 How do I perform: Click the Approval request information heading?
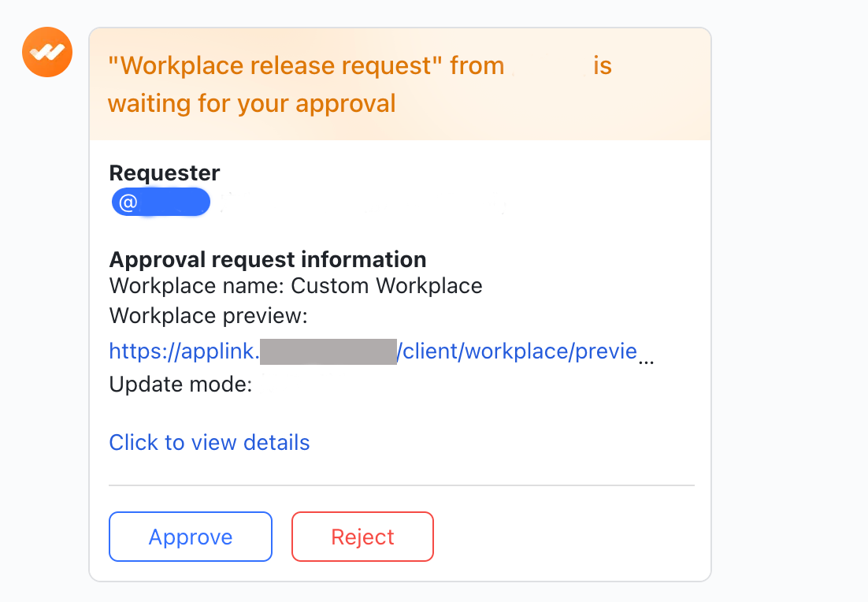267,259
